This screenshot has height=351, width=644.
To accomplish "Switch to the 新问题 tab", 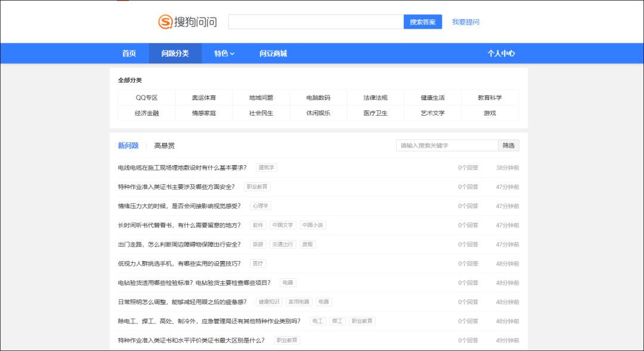I will 128,145.
